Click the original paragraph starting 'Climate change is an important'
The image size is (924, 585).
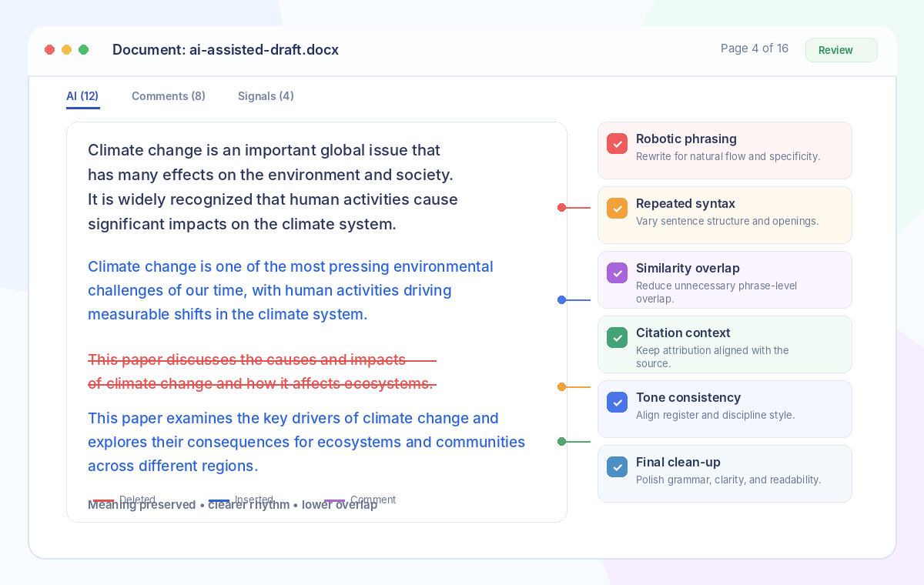click(x=273, y=187)
